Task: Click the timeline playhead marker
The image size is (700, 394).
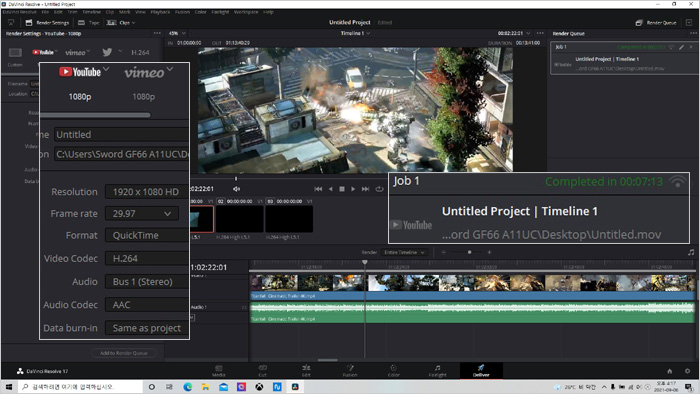Action: pyautogui.click(x=365, y=262)
